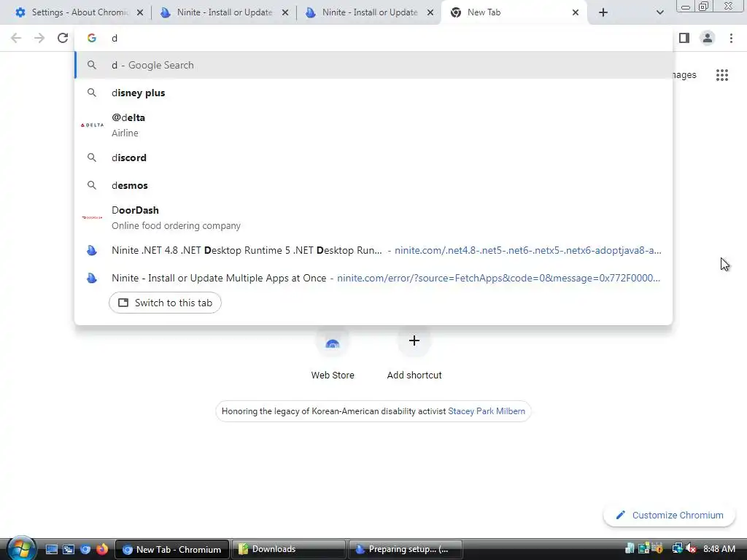Launch Firefox from quick launch
Viewport: 747px width, 560px height.
coord(102,549)
